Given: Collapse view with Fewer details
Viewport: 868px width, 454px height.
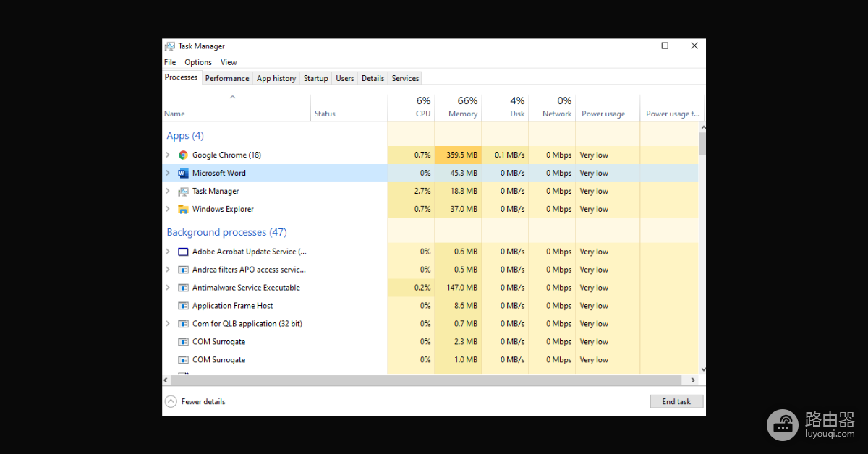Looking at the screenshot, I should point(195,401).
